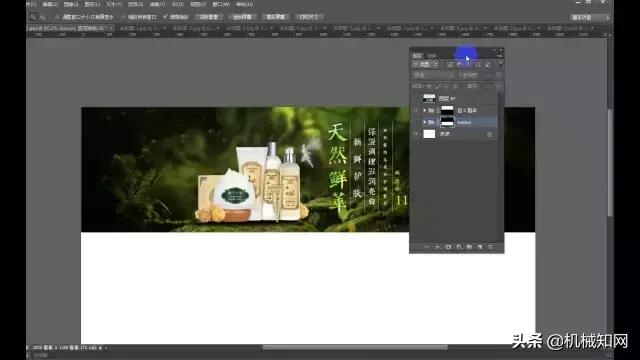Click Lock position icon in Layers panel

click(x=446, y=87)
